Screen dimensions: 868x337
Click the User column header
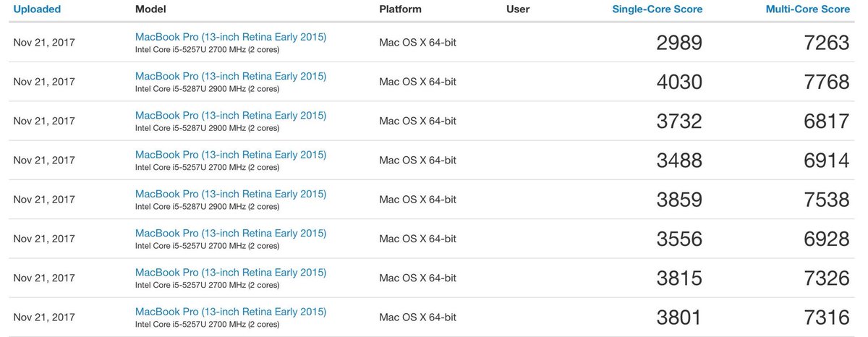518,9
